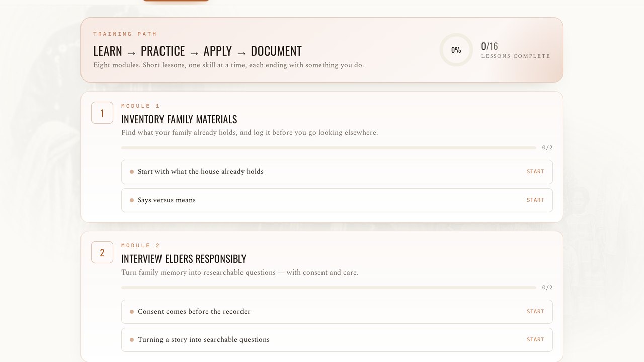Click START on "Says versus means" lesson
This screenshot has height=362, width=644.
(x=535, y=200)
